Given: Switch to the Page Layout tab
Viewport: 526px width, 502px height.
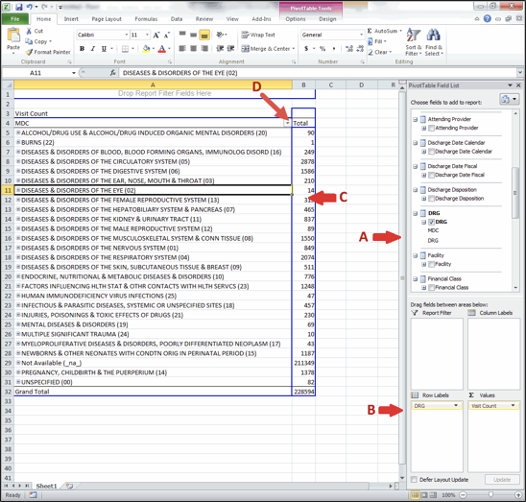Looking at the screenshot, I should click(106, 19).
